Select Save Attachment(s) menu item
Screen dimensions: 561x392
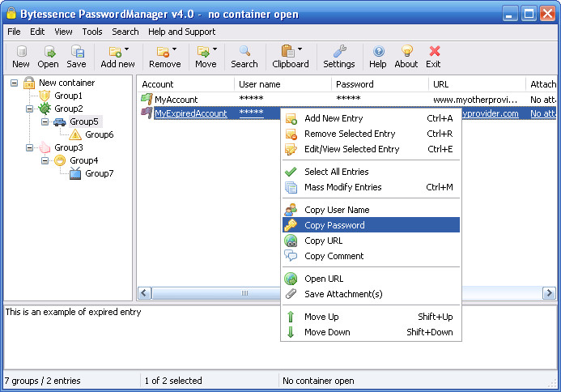(371, 294)
